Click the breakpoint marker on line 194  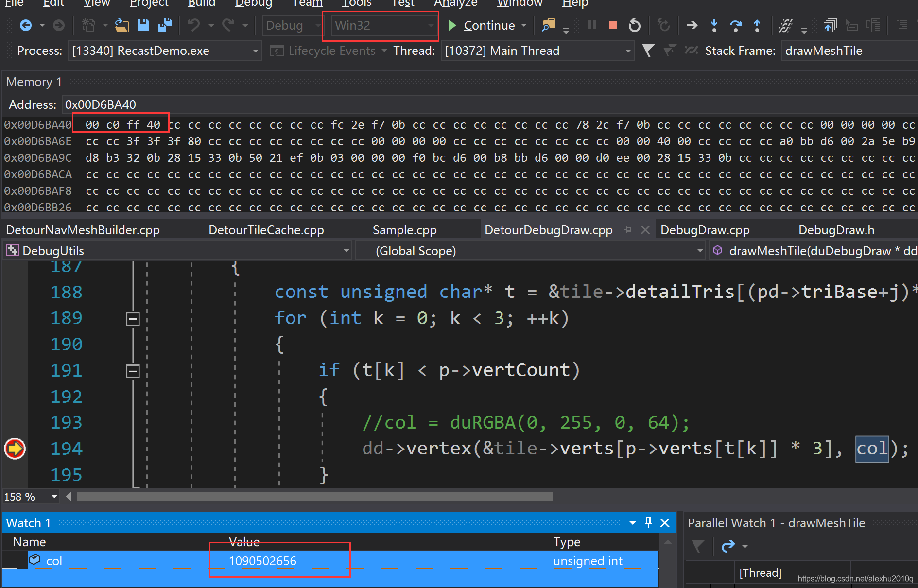(15, 449)
